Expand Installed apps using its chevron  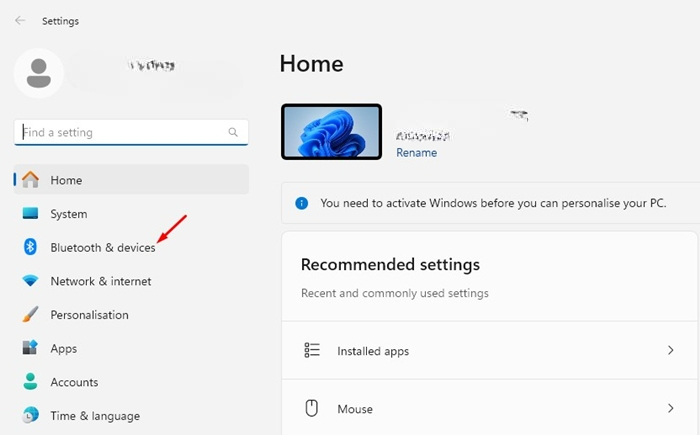point(671,350)
